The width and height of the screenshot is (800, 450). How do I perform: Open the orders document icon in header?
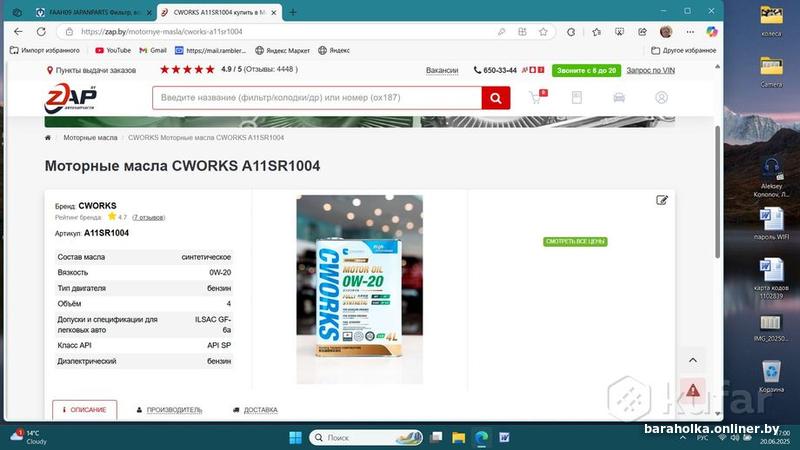tap(577, 97)
